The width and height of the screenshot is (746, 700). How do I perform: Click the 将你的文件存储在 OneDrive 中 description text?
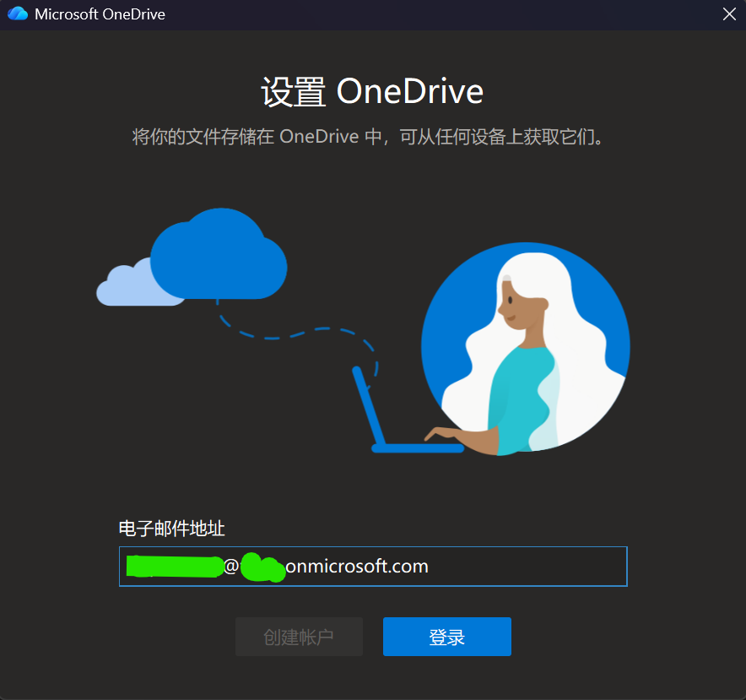click(x=367, y=137)
